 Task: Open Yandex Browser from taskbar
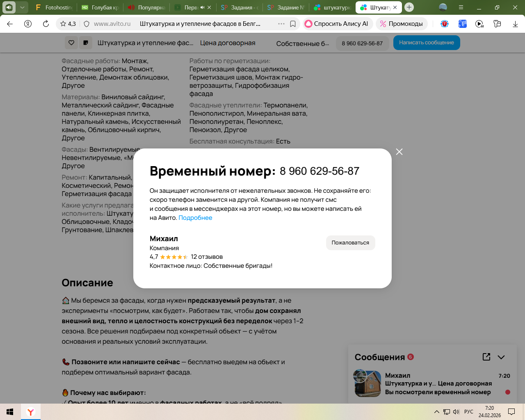pos(31,412)
